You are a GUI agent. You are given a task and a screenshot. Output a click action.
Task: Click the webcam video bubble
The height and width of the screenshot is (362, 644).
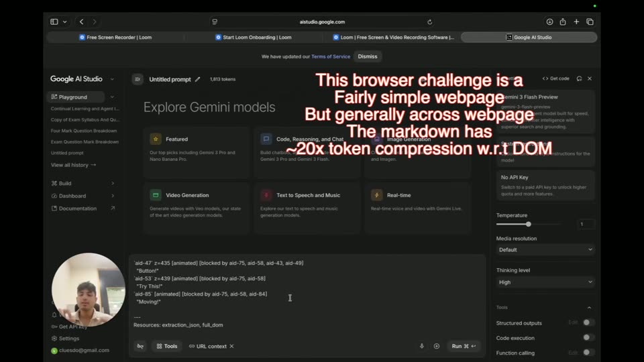click(89, 290)
